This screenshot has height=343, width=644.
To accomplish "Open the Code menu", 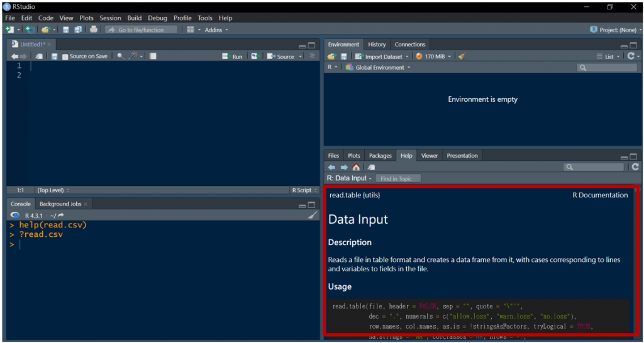I will 45,18.
